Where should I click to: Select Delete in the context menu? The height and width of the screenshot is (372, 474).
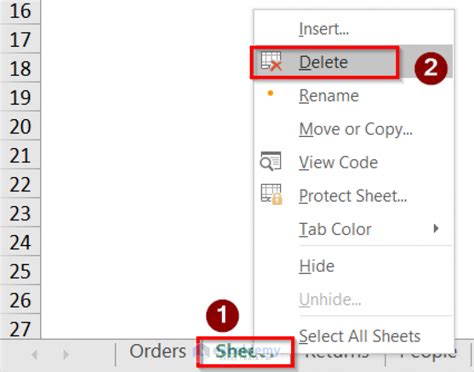tap(323, 62)
